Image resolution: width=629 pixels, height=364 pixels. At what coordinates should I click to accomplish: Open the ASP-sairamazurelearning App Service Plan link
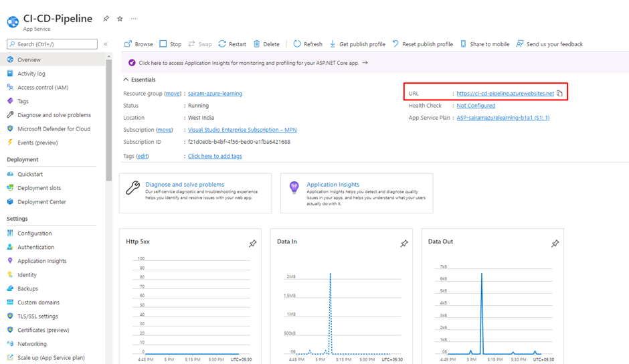(503, 118)
